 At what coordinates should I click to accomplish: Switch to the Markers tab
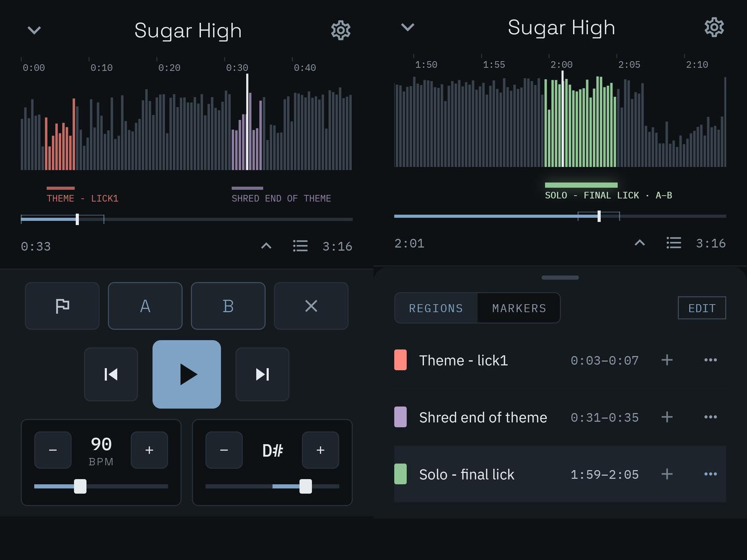[519, 309]
